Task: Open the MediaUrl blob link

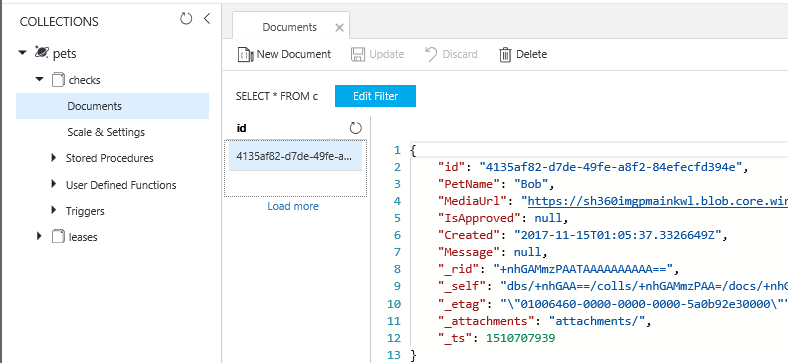Action: (x=657, y=201)
